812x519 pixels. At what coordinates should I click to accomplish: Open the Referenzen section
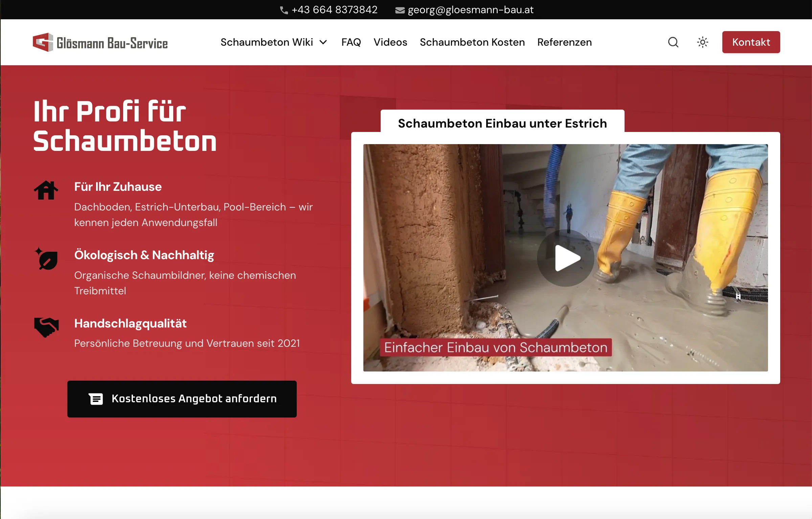[564, 42]
